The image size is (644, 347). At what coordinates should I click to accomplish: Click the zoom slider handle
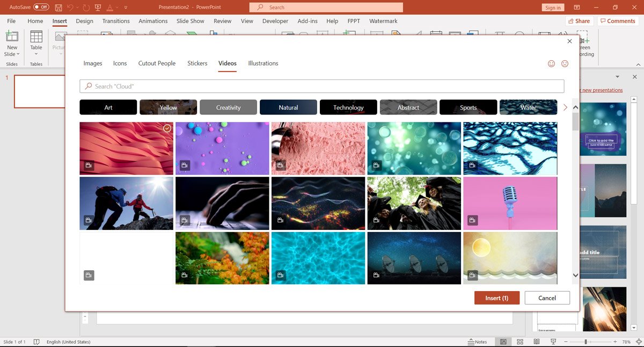tap(586, 342)
